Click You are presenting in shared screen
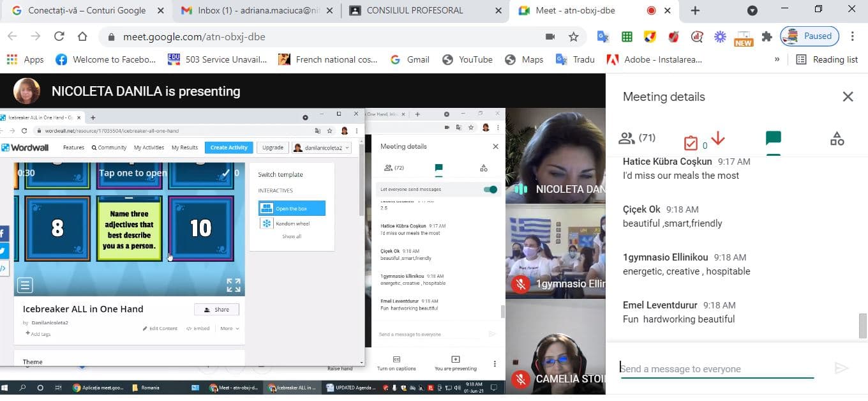 point(456,363)
